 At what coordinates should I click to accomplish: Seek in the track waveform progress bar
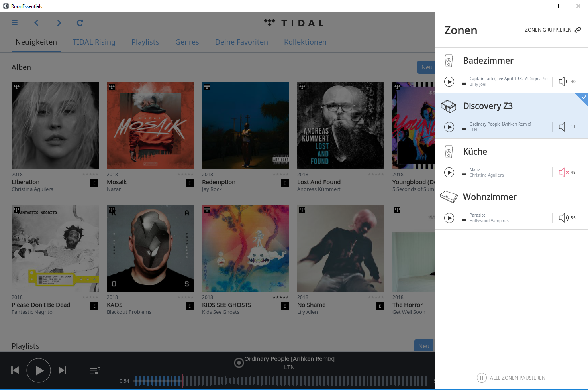281,381
